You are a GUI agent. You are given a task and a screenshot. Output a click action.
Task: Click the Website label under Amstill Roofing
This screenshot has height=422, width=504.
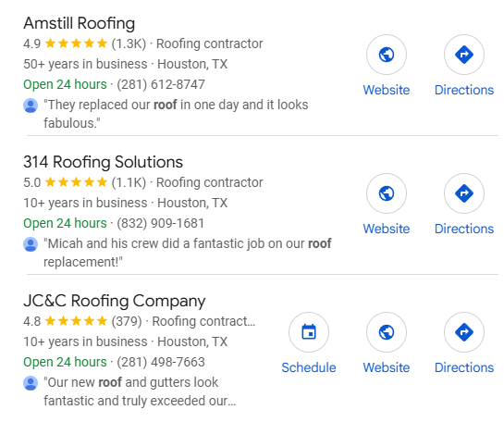(x=387, y=90)
